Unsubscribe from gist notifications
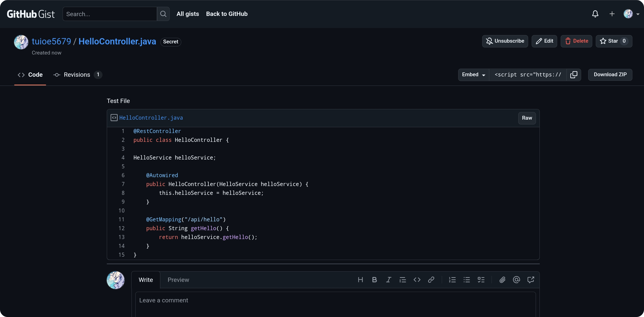This screenshot has height=317, width=644. click(x=505, y=41)
